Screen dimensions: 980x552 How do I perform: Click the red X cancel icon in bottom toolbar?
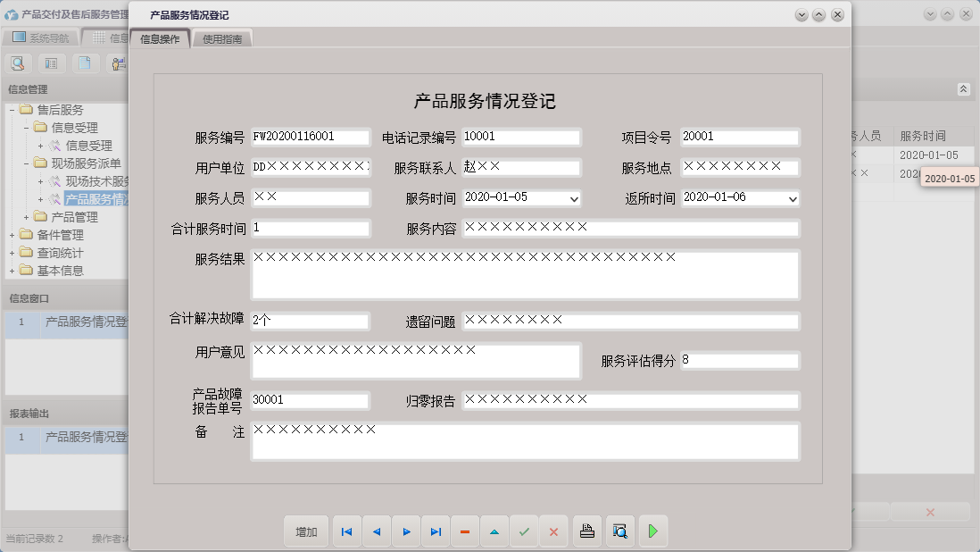click(553, 531)
